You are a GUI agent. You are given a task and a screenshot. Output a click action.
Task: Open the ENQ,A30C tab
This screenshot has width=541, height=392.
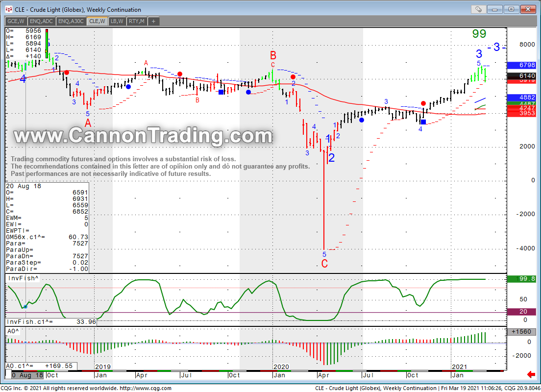(71, 21)
